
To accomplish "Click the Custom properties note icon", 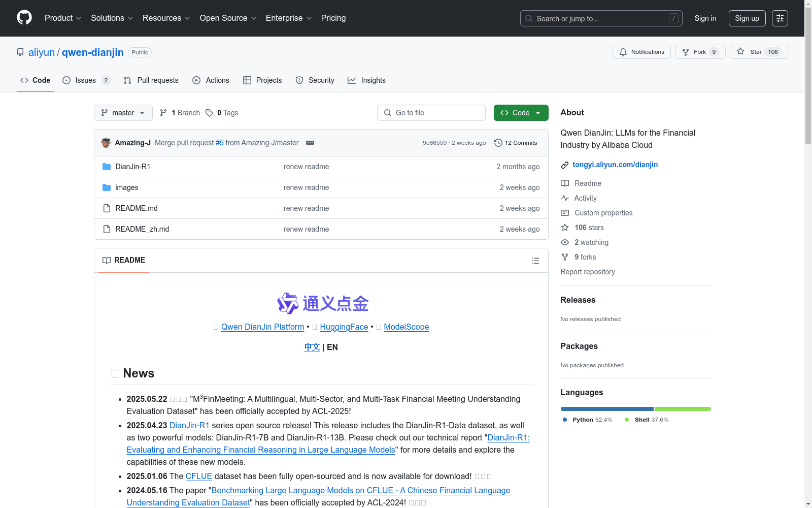I will tap(565, 213).
